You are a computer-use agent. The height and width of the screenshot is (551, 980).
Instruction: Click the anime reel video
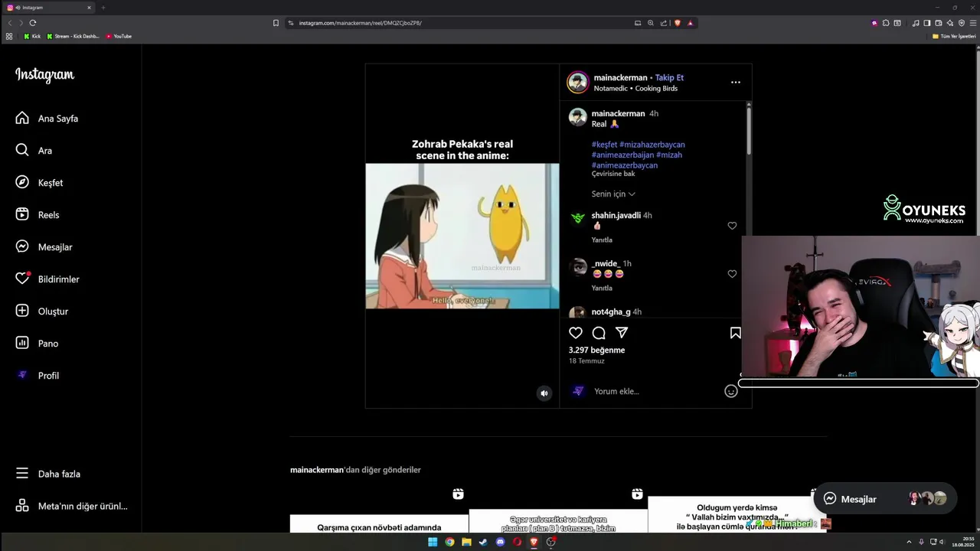point(462,236)
